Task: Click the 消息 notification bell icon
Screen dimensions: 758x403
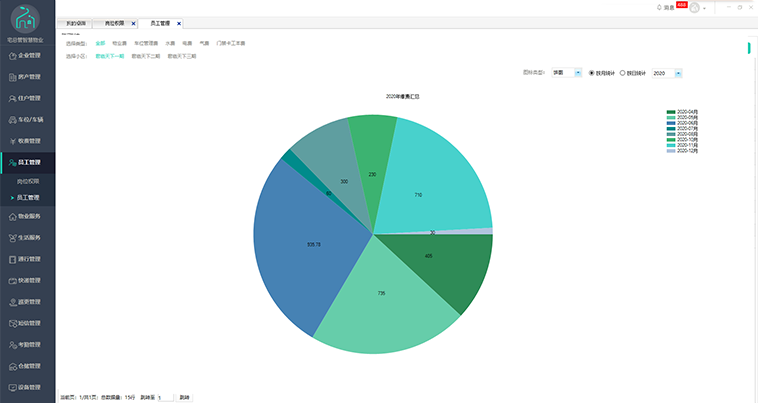Action: (658, 7)
